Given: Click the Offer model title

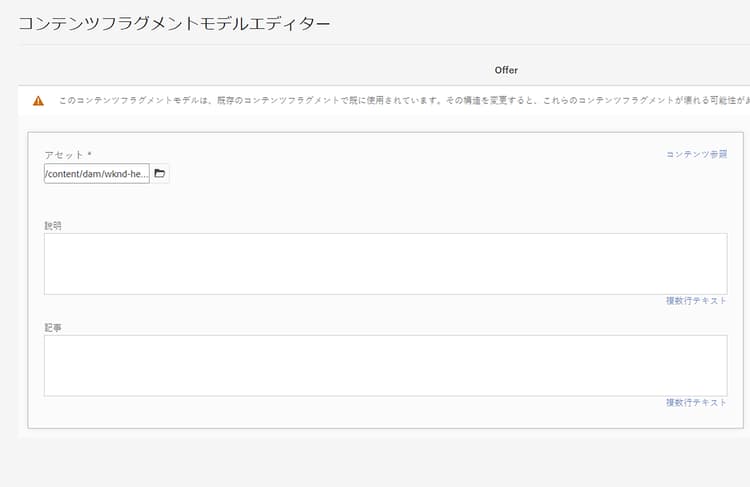Looking at the screenshot, I should pyautogui.click(x=506, y=70).
